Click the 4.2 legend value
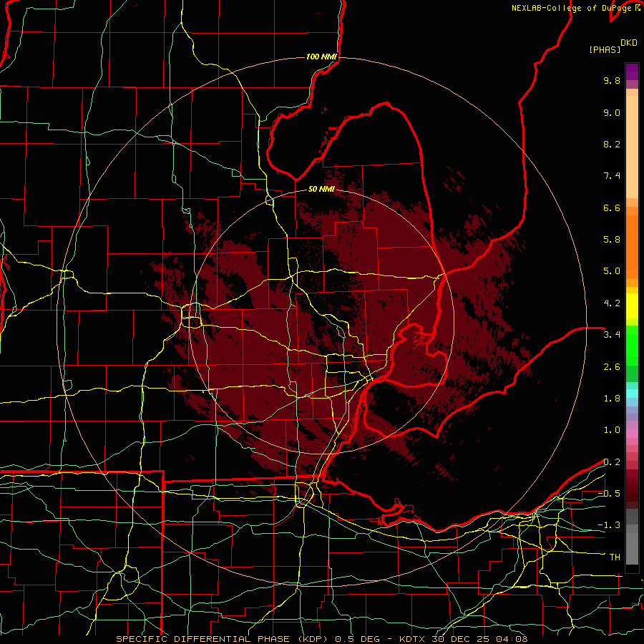 [612, 303]
